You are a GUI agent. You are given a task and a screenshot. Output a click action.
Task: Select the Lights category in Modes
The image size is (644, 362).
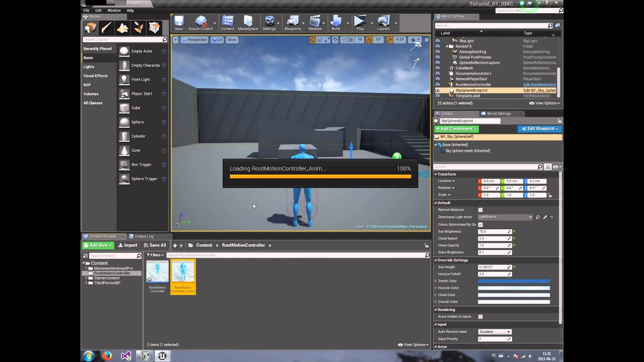click(x=89, y=67)
